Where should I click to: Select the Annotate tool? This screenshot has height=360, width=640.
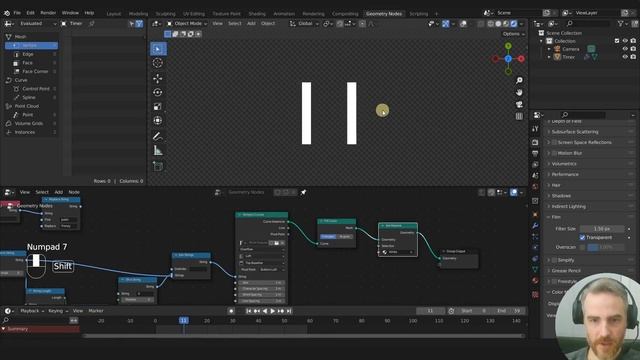pyautogui.click(x=158, y=136)
